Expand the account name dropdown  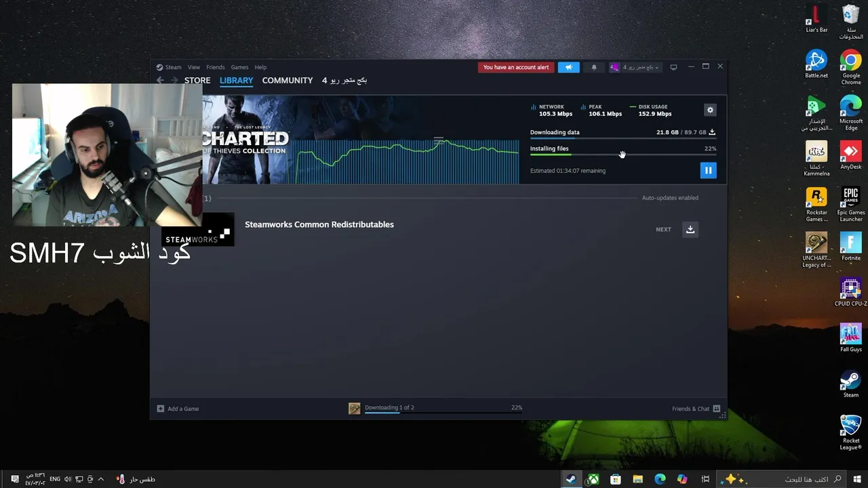click(x=635, y=67)
